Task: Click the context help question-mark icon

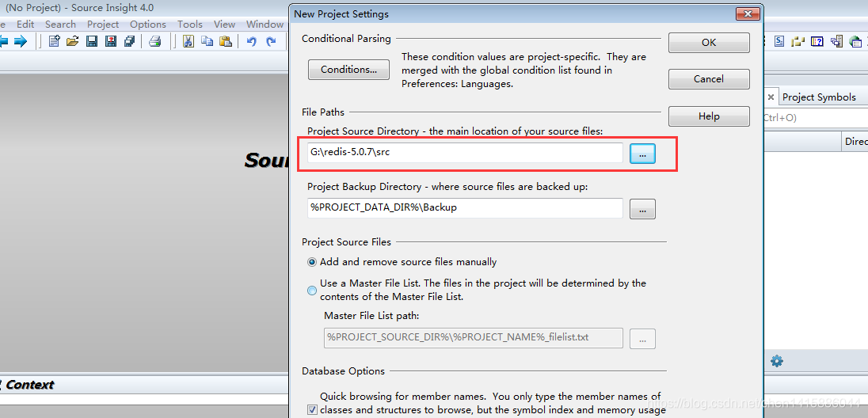Action: pos(817,41)
